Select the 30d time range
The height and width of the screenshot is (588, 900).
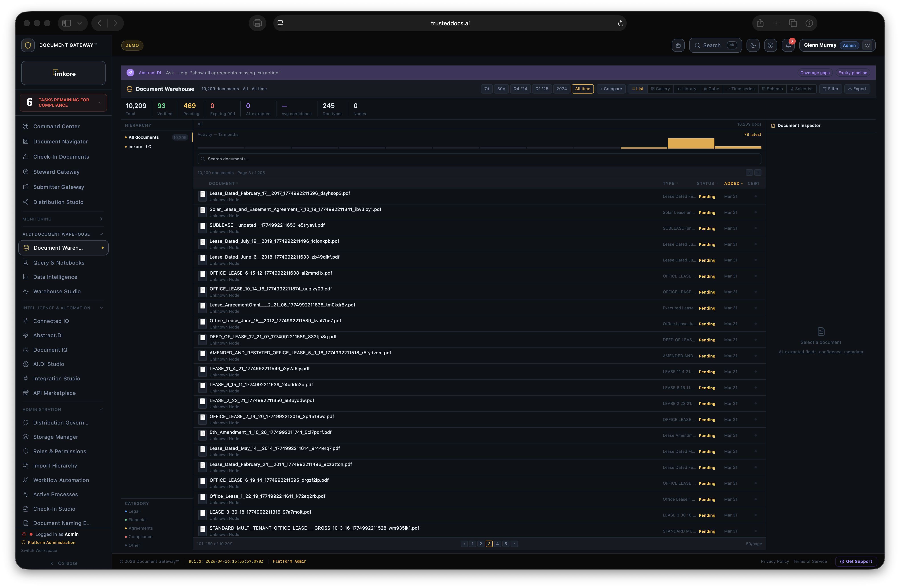(501, 89)
